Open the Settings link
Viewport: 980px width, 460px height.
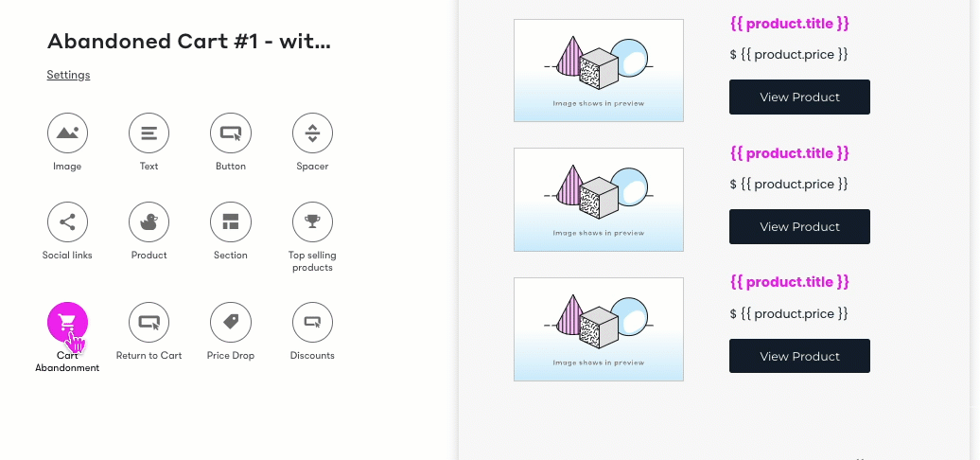point(68,75)
